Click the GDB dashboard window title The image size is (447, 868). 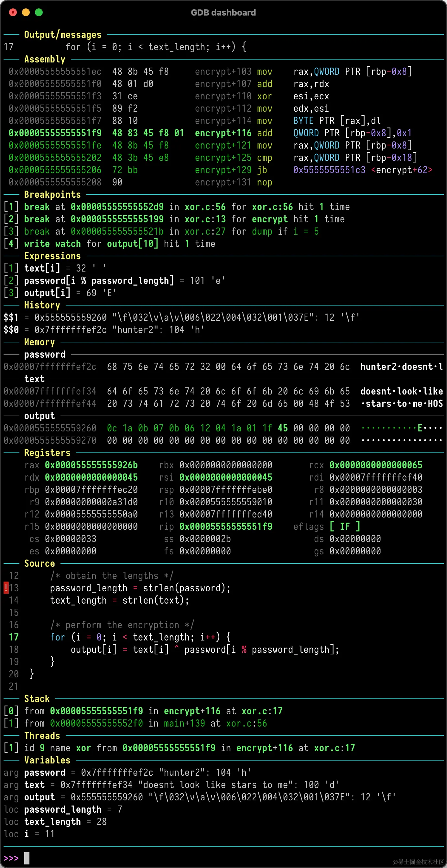click(x=223, y=13)
